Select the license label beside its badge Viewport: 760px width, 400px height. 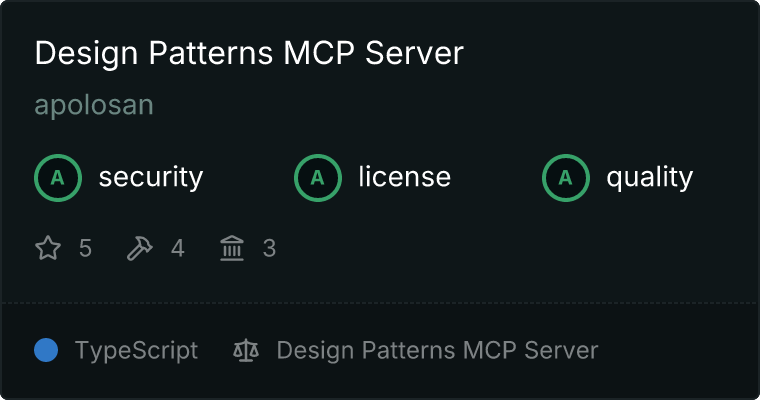(404, 178)
